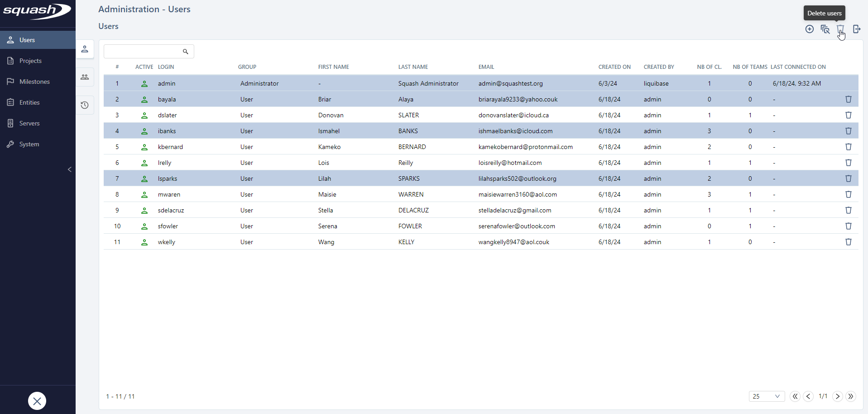Collapse the left navigation sidebar
This screenshot has height=414, width=868.
(69, 169)
